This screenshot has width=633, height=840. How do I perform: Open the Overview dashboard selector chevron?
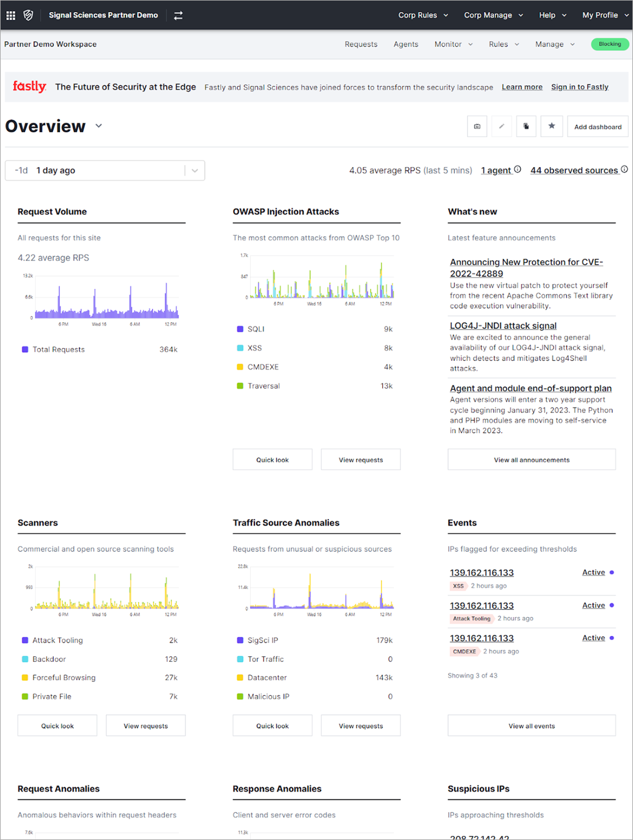(99, 126)
